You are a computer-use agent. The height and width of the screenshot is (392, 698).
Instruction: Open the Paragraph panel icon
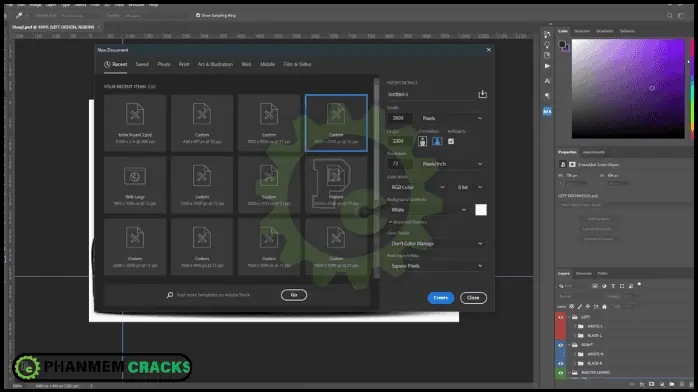(x=547, y=96)
